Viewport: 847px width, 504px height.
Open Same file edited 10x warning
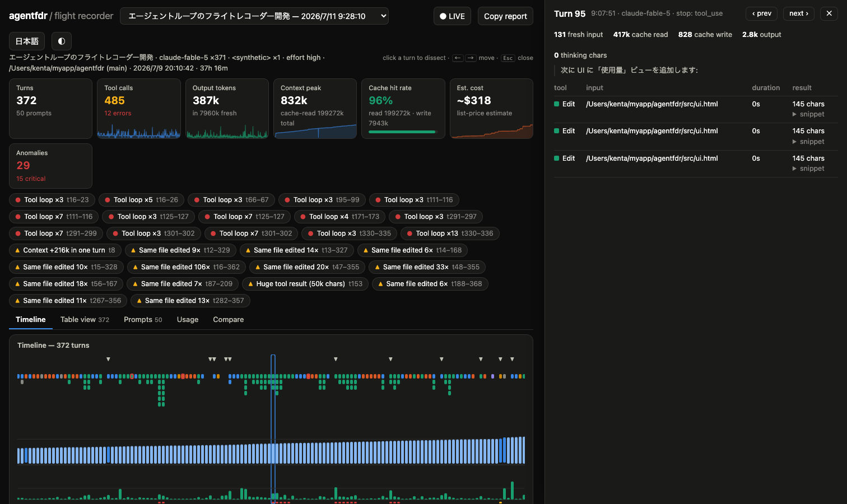[66, 267]
